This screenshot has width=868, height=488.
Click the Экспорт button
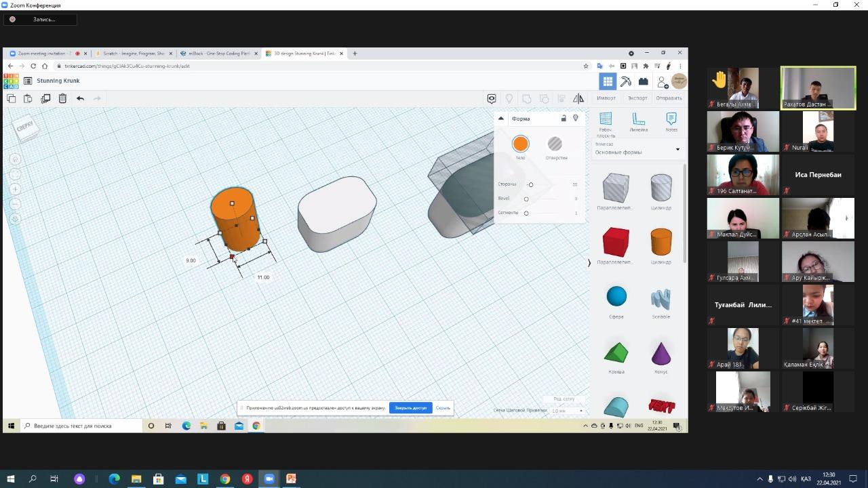tap(637, 98)
